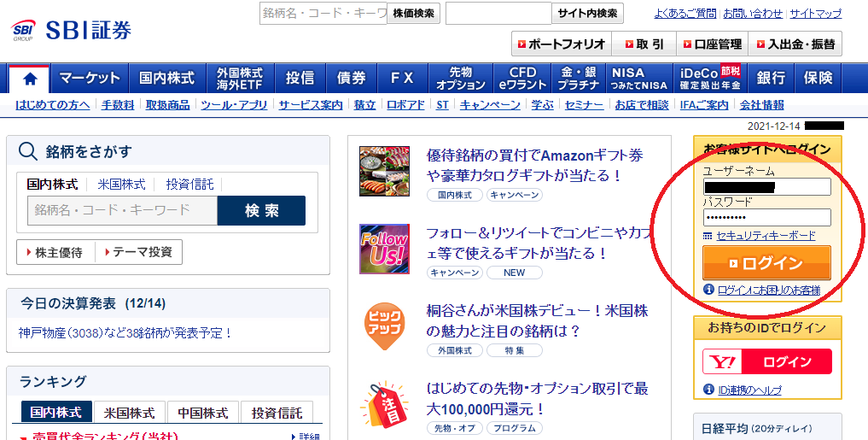Open the ツール・アプリ link

[234, 105]
